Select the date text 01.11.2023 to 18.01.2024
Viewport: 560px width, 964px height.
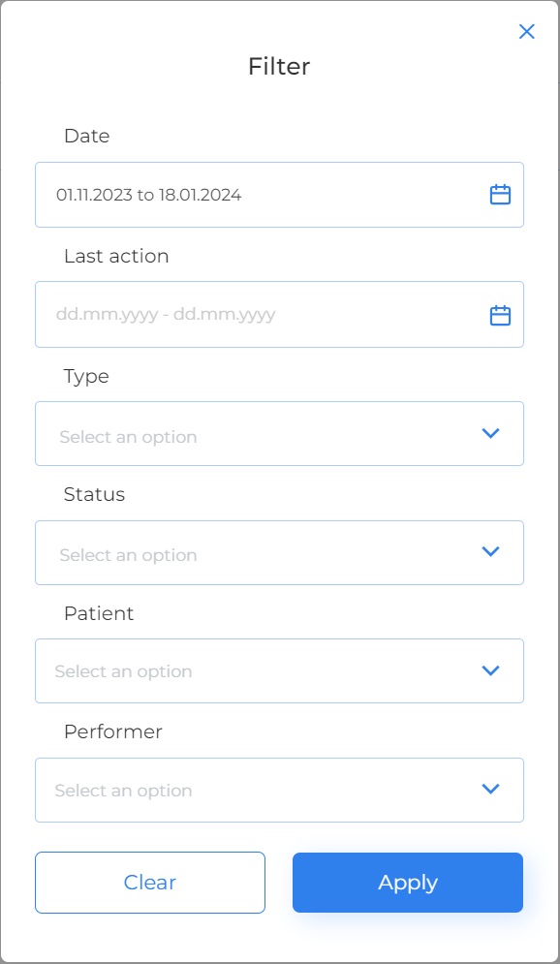click(x=147, y=194)
